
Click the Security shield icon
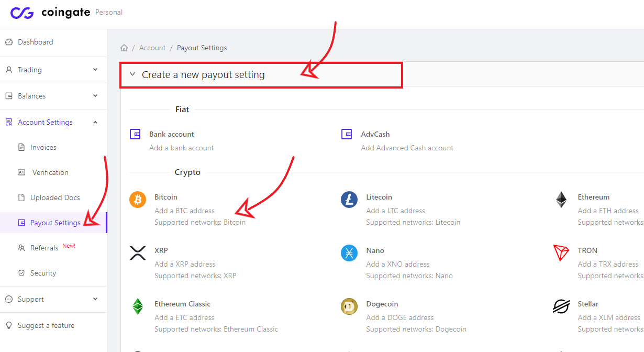(21, 273)
